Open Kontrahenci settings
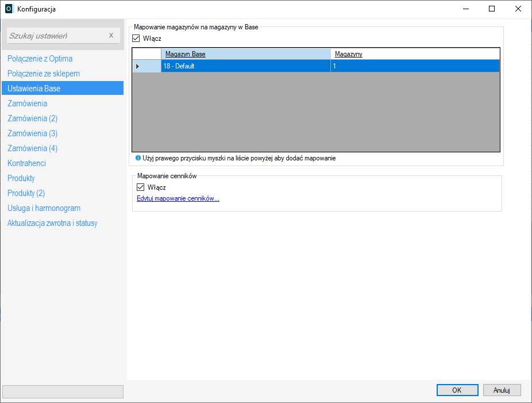 tap(26, 163)
